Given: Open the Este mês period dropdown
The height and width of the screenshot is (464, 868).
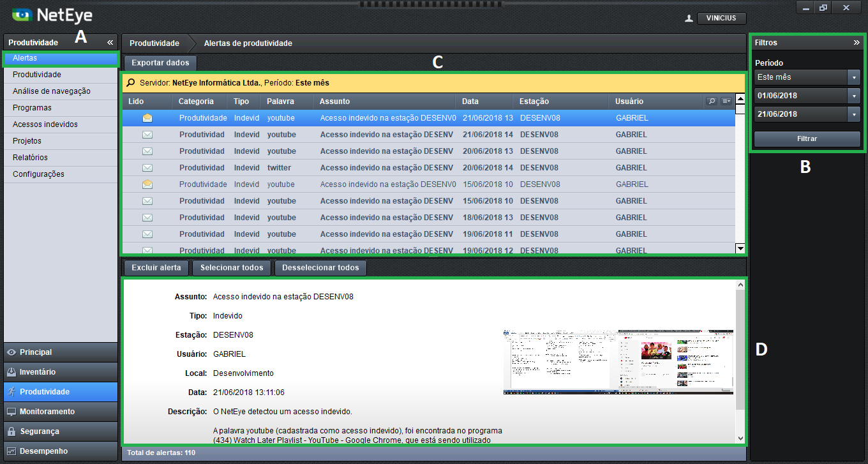Looking at the screenshot, I should coord(854,77).
